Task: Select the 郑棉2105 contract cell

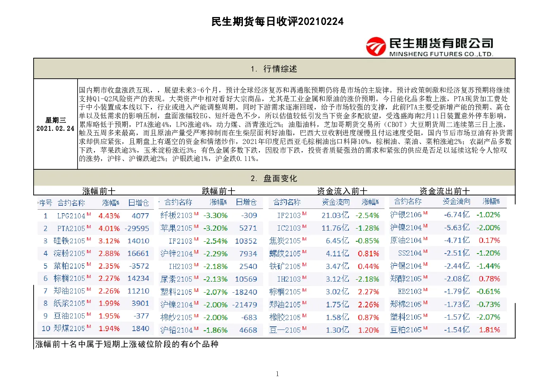Action: (x=409, y=304)
